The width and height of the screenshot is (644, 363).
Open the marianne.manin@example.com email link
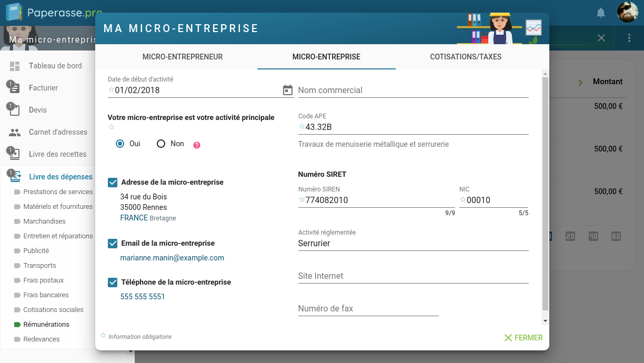(172, 258)
